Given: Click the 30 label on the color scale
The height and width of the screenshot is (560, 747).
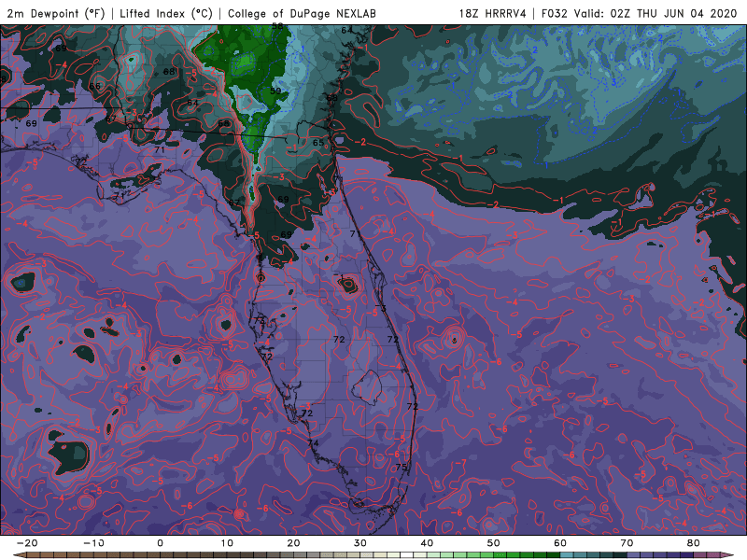Looking at the screenshot, I should point(360,543).
